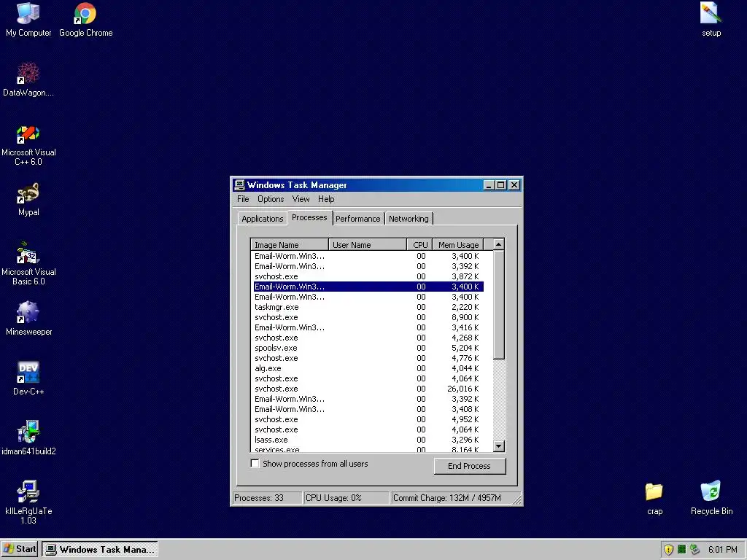Switch to the Performance tab
747x560 pixels.
tap(357, 219)
